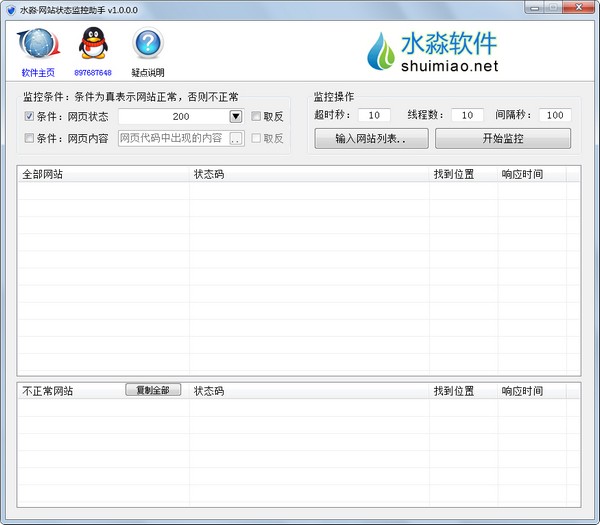Click the shuimiao.net water drop logo
600x525 pixels.
click(381, 53)
